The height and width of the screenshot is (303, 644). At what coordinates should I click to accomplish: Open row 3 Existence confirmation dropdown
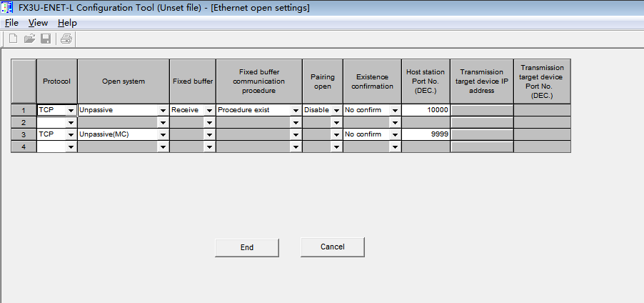[395, 134]
